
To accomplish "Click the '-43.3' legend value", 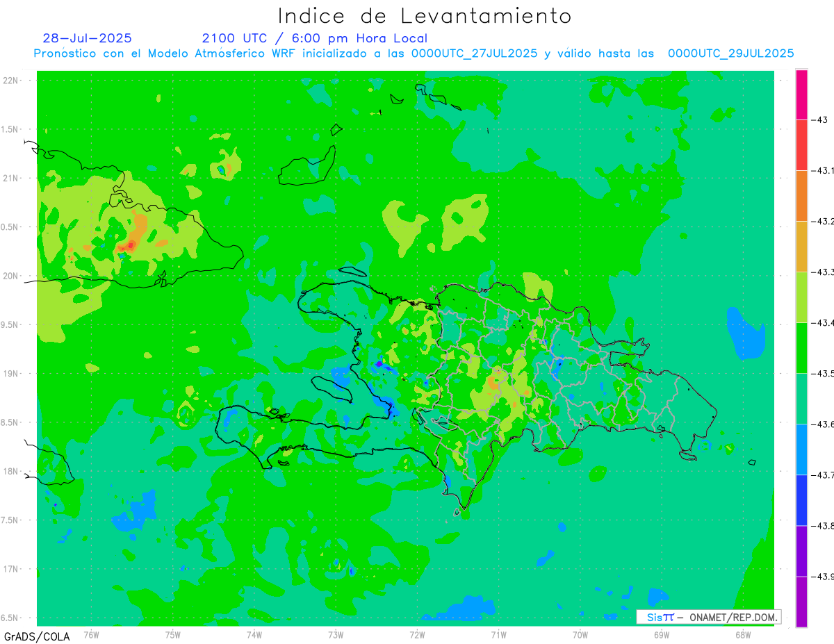I will [823, 272].
